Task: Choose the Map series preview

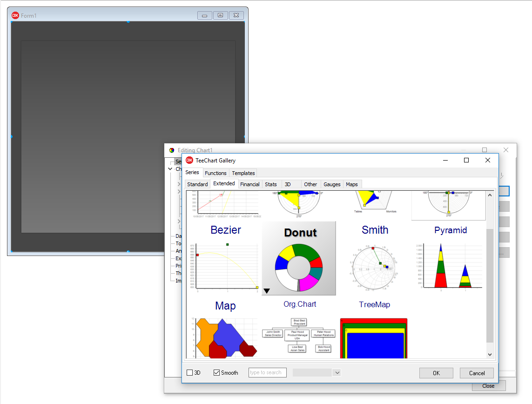Action: coord(225,337)
